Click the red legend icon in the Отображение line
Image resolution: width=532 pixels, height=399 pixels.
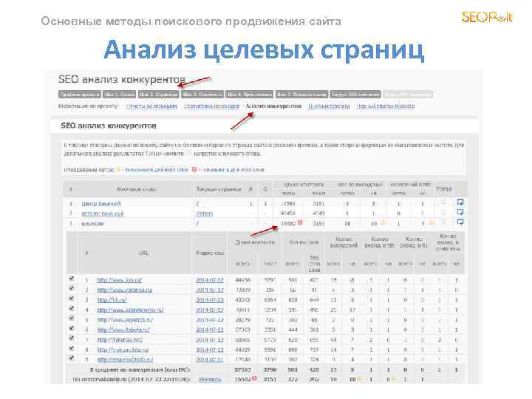pos(194,169)
